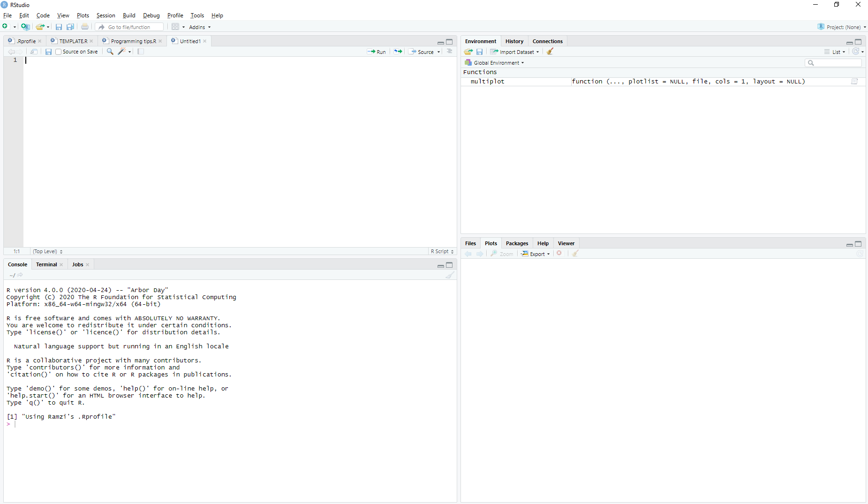This screenshot has width=868, height=504.
Task: Click the re-run previous code icon
Action: click(398, 52)
